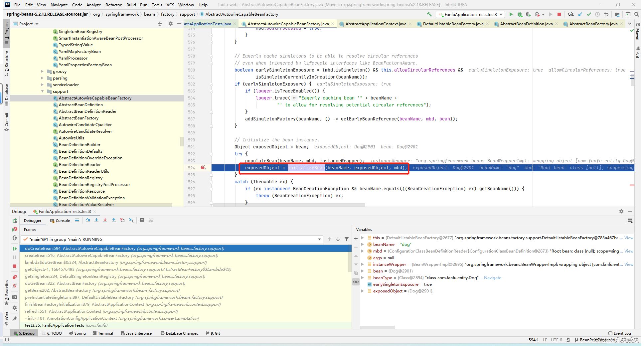Click the UTF-8 encoding indicator in status bar

click(x=556, y=340)
